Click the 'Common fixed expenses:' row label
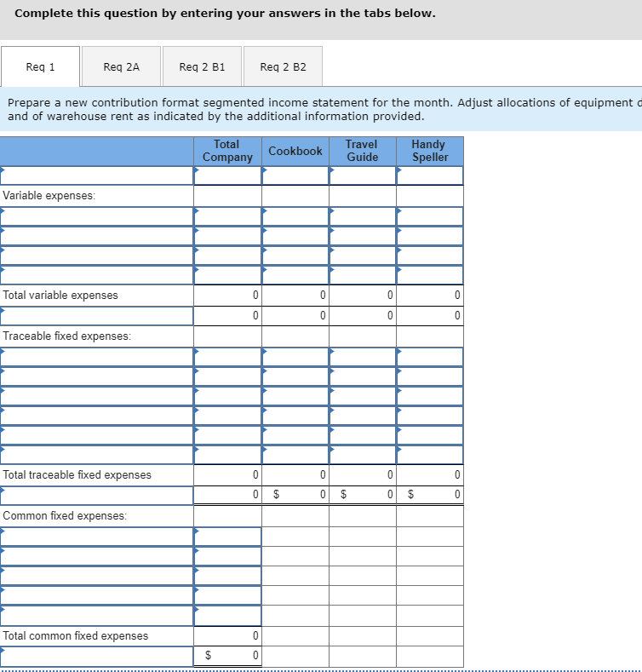This screenshot has height=672, width=642. [65, 515]
